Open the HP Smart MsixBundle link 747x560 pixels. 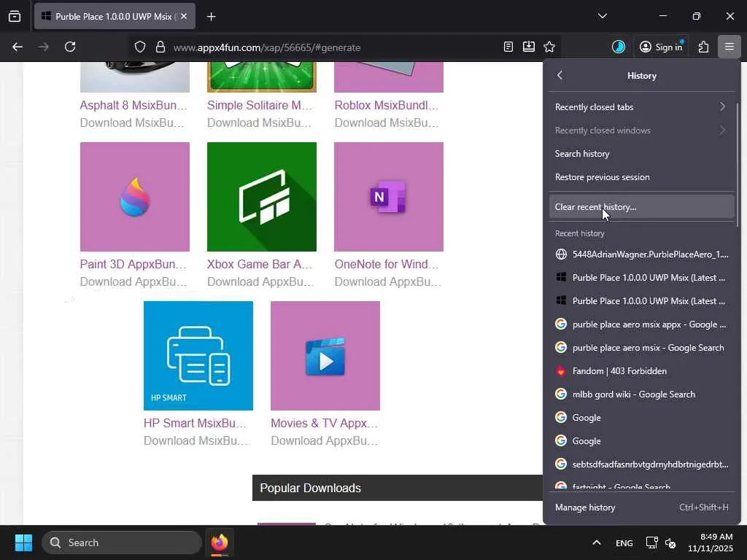pos(195,424)
